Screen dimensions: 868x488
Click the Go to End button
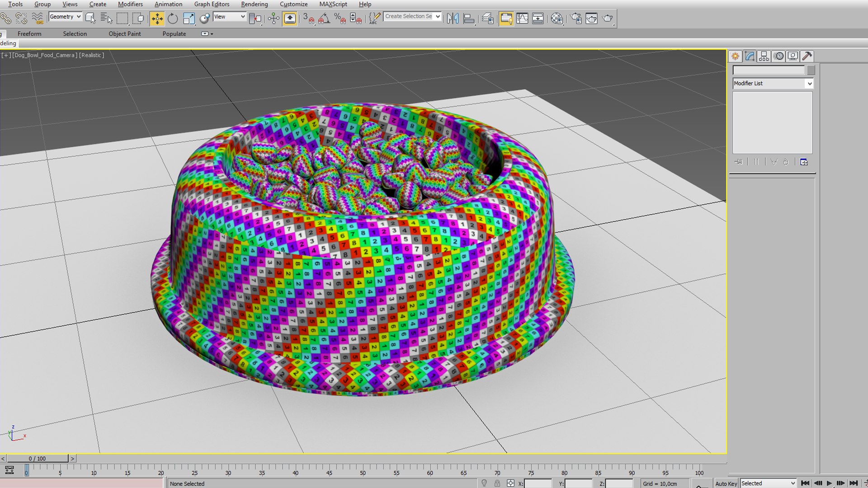pos(854,483)
